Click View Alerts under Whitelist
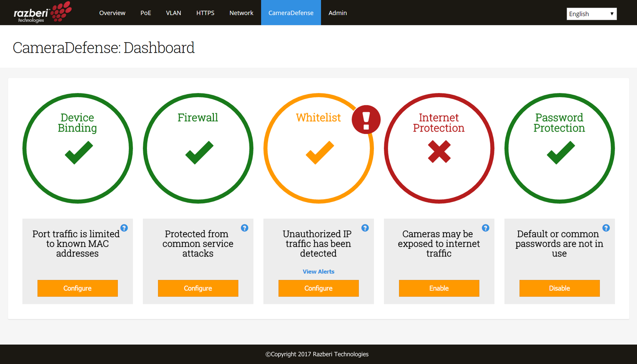 (x=318, y=271)
